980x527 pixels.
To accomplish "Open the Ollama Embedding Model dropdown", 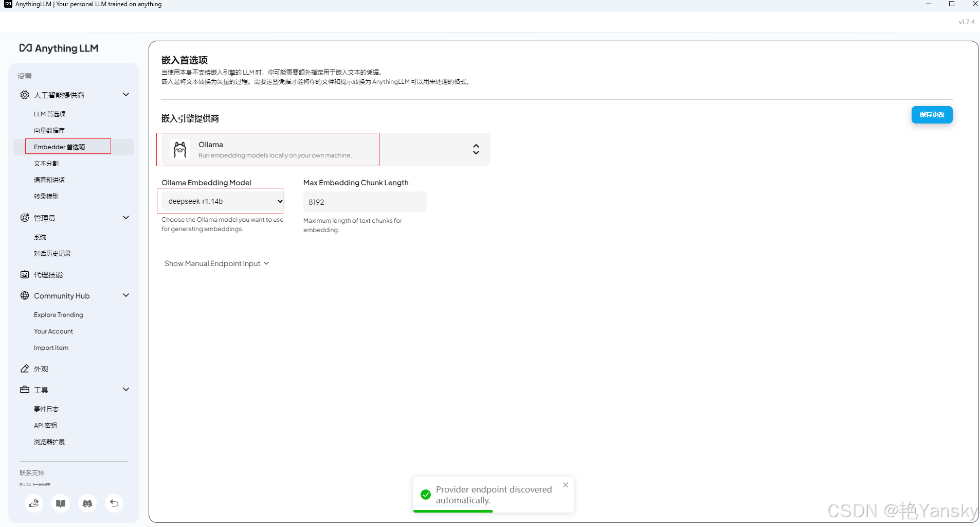I will pos(223,201).
